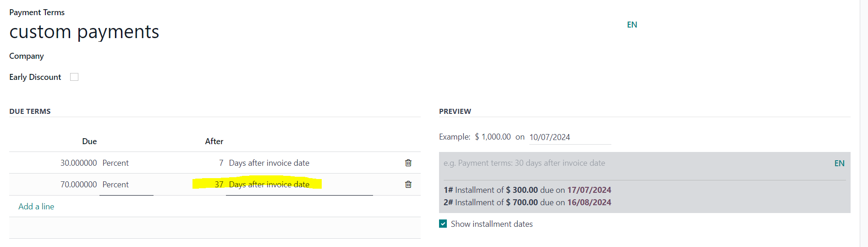
Task: Add a line to due terms
Action: [36, 207]
